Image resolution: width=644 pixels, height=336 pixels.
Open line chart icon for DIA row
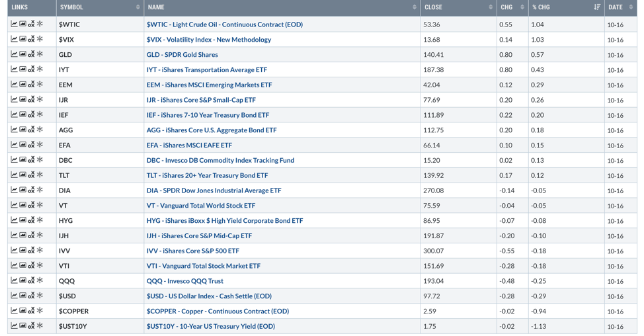tap(14, 190)
